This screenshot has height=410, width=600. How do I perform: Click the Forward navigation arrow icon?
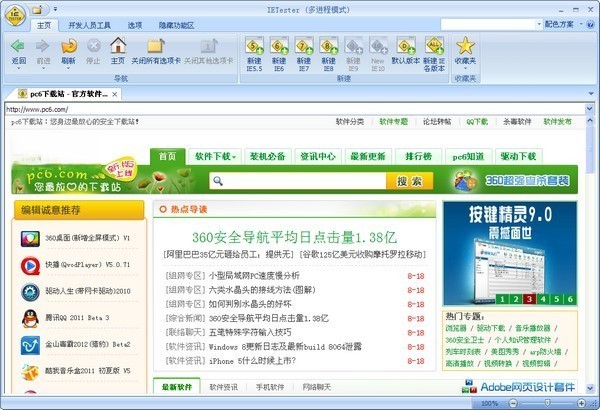coord(42,46)
